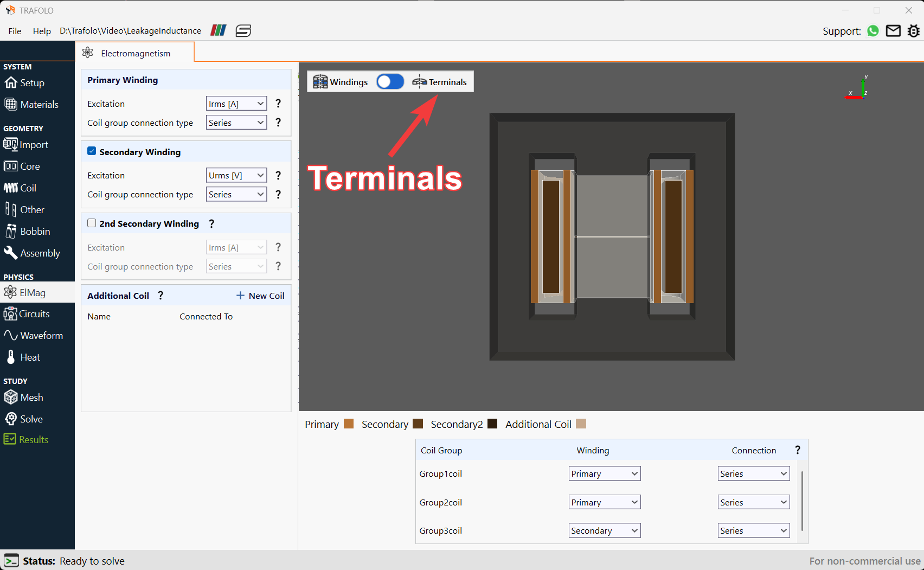
Task: Open the Core geometry page
Action: tap(22, 166)
